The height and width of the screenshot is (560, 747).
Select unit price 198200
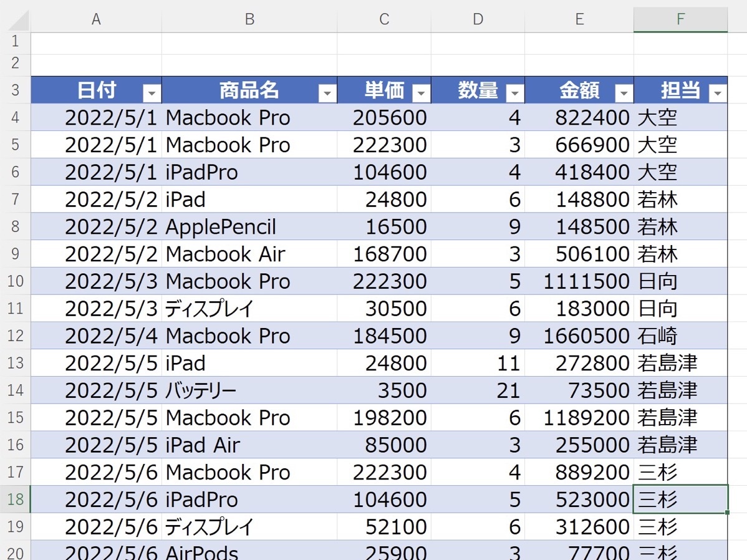tap(384, 417)
